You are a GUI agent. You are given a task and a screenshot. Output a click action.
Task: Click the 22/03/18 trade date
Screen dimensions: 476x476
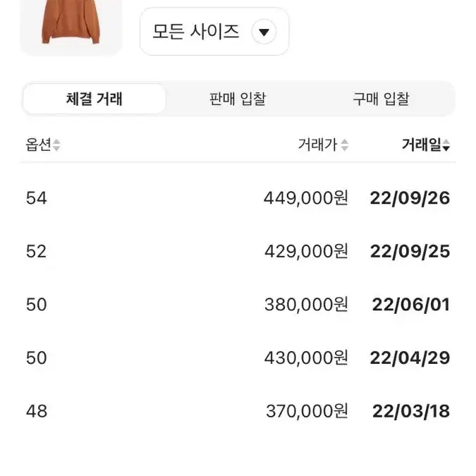(411, 411)
